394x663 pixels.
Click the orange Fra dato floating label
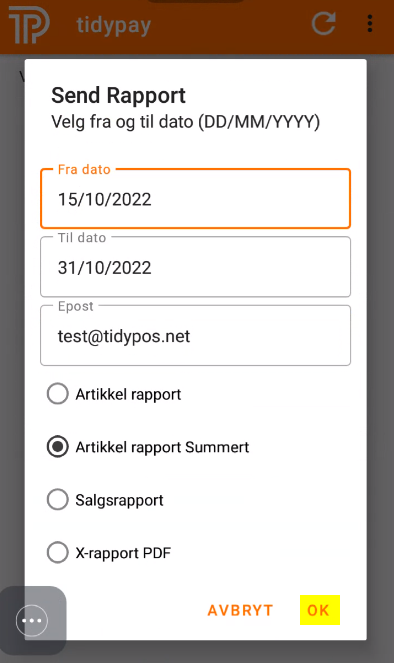(84, 169)
